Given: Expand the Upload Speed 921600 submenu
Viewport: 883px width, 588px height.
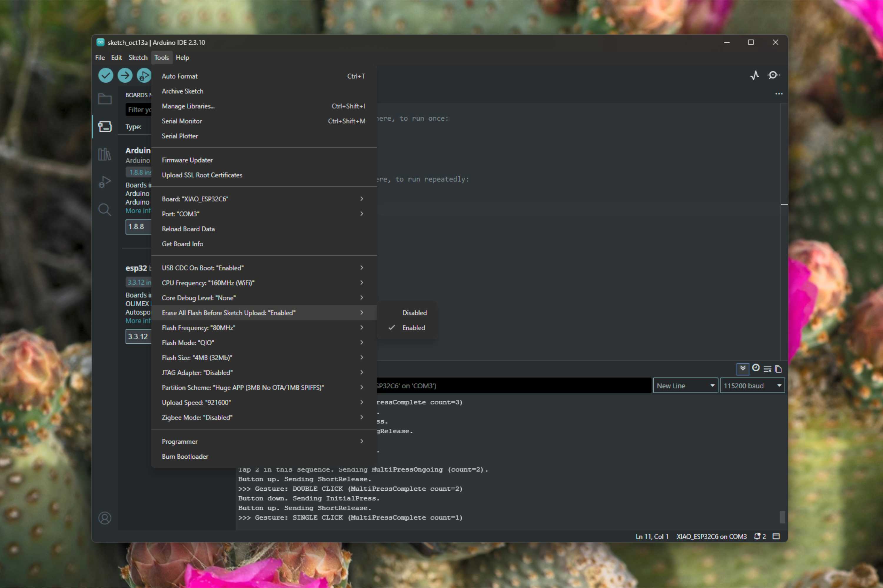Looking at the screenshot, I should (x=264, y=402).
